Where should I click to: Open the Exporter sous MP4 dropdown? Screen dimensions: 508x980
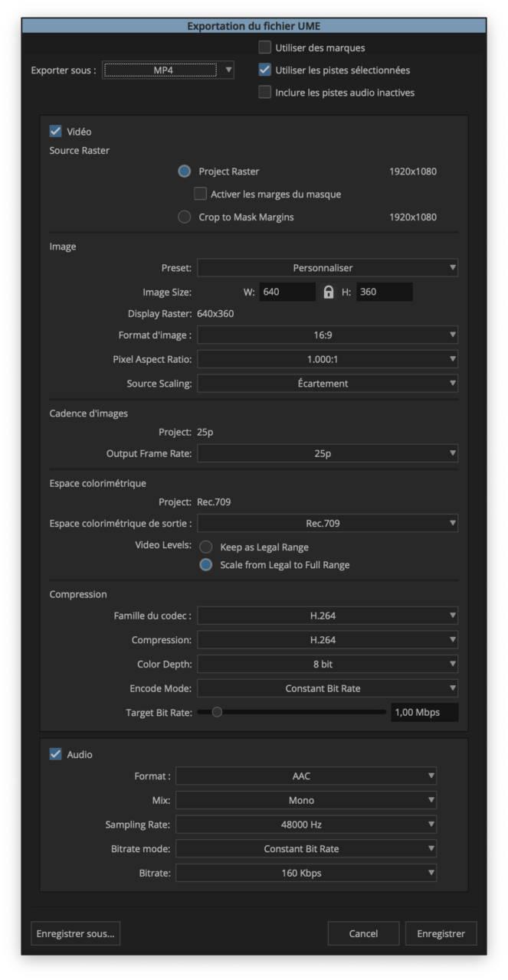[169, 70]
